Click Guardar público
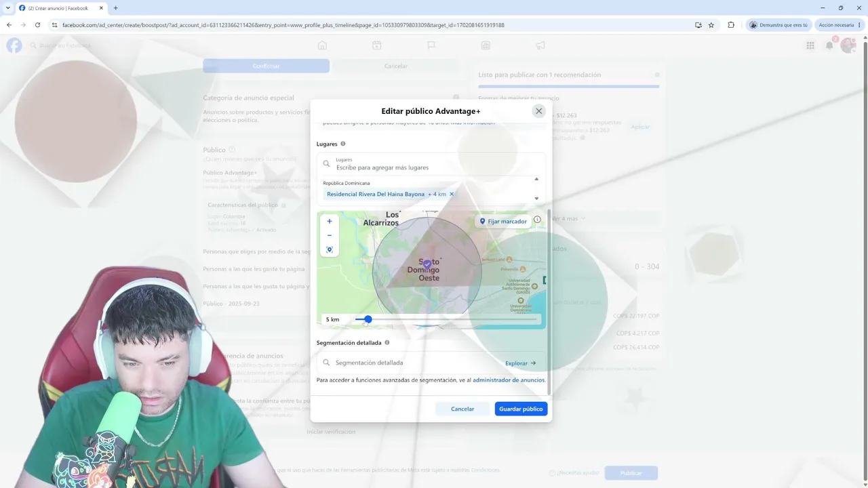Viewport: 868px width, 488px height. 521,409
